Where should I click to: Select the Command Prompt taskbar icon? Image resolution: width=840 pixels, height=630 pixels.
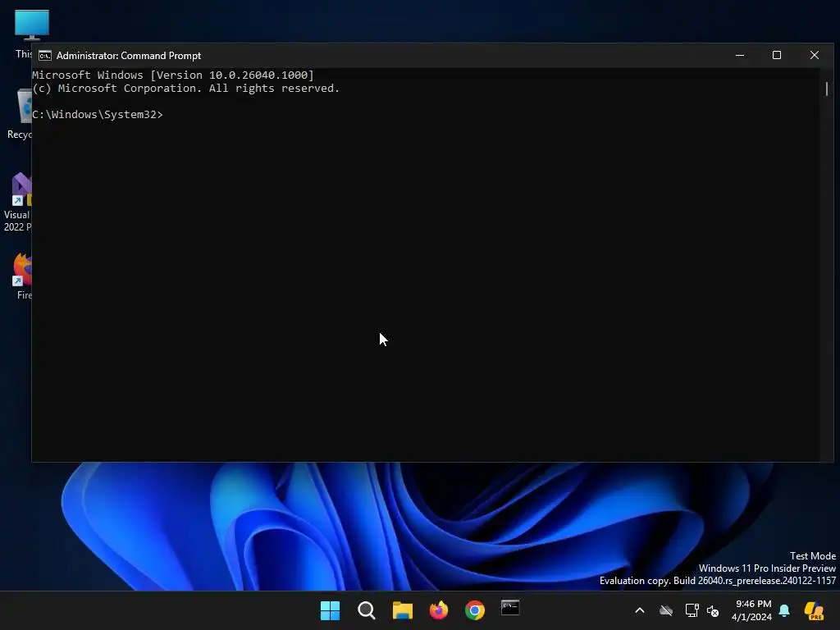510,609
